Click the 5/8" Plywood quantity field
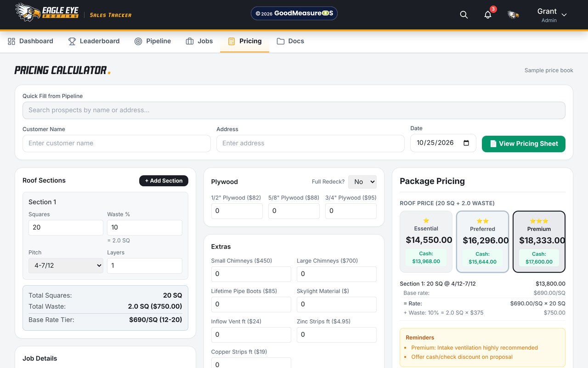 tap(294, 211)
